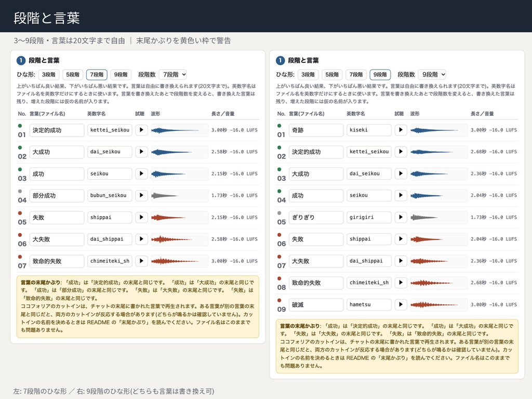Viewport: 532px width, 399px height.
Task: Play 成功 preview in right 9段階 panel
Action: (x=401, y=195)
